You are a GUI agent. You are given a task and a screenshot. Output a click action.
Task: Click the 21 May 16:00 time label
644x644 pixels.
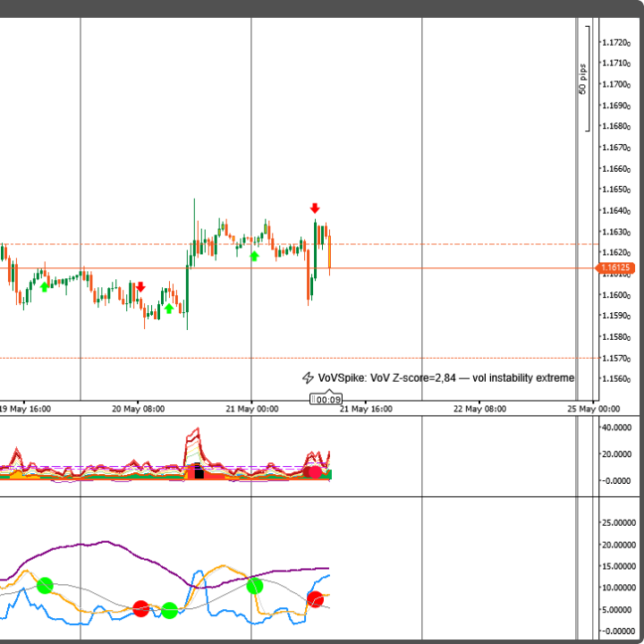(366, 409)
